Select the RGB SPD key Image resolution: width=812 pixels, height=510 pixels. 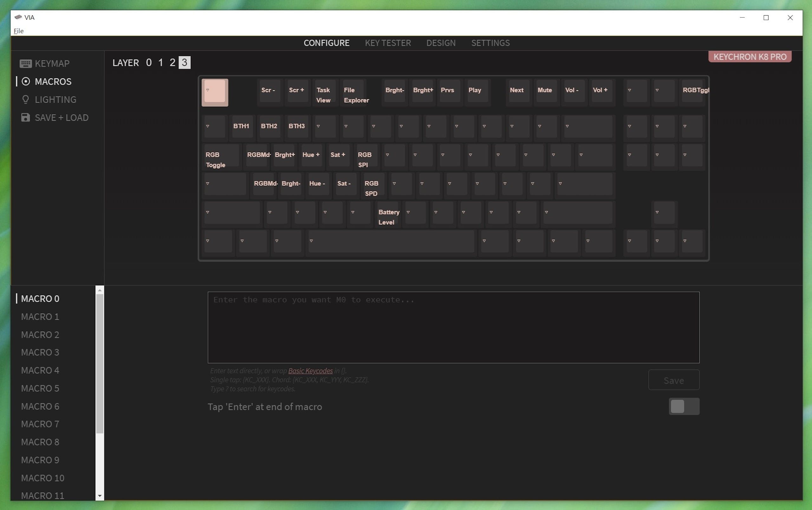pyautogui.click(x=374, y=185)
